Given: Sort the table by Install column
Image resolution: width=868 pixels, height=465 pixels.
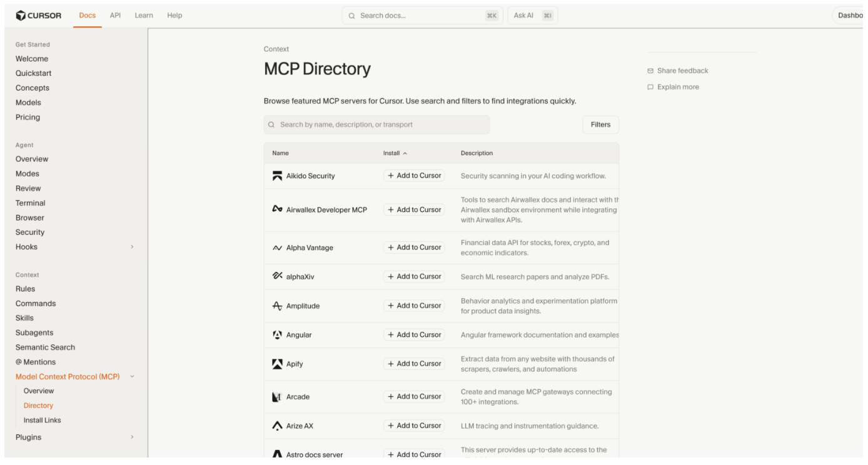Looking at the screenshot, I should (x=395, y=153).
